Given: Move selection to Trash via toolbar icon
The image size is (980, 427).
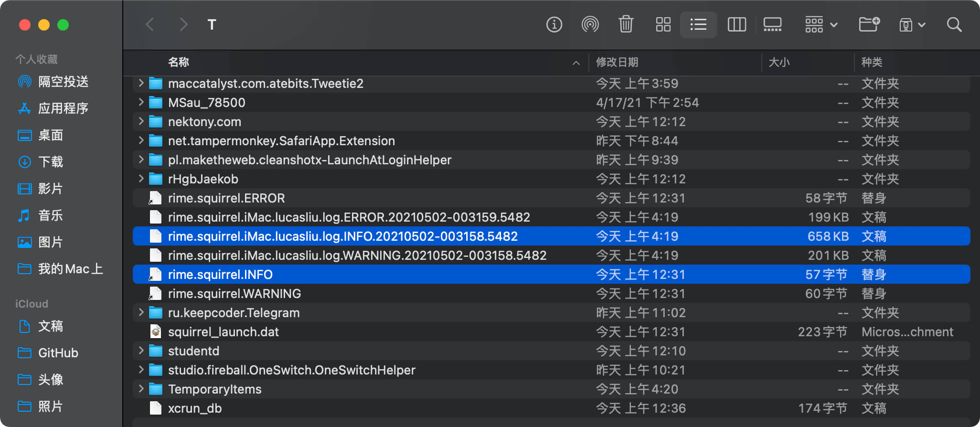Looking at the screenshot, I should pyautogui.click(x=626, y=24).
